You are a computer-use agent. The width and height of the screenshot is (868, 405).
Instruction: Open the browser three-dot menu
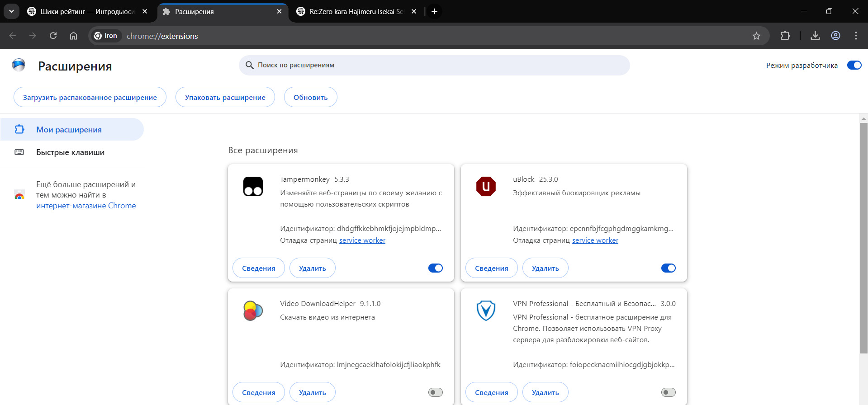856,36
